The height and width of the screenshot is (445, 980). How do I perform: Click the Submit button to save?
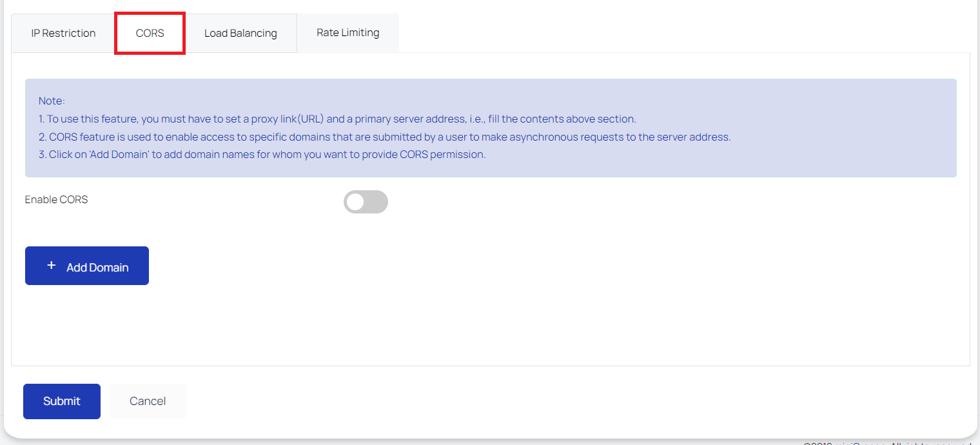click(x=61, y=400)
